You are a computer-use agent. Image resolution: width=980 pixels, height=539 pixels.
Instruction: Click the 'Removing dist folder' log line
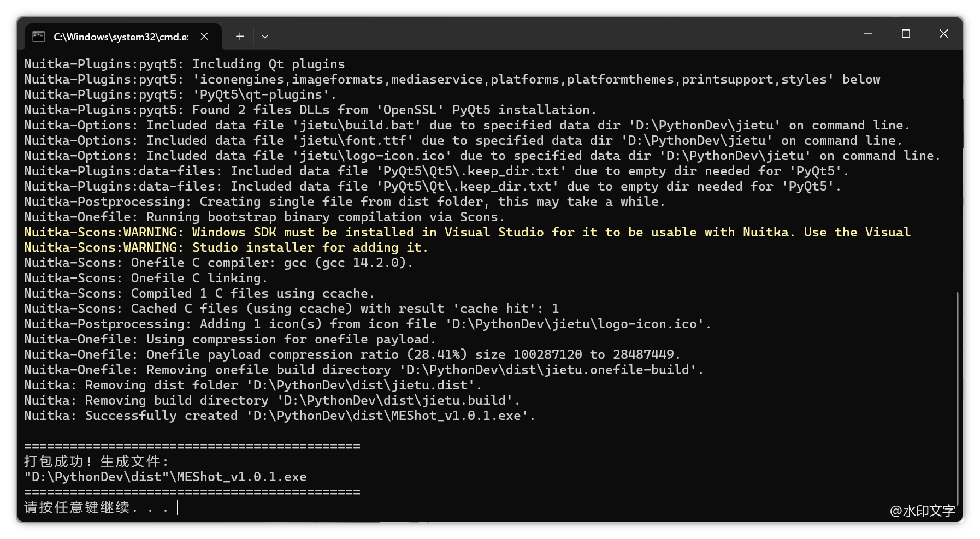click(x=252, y=386)
